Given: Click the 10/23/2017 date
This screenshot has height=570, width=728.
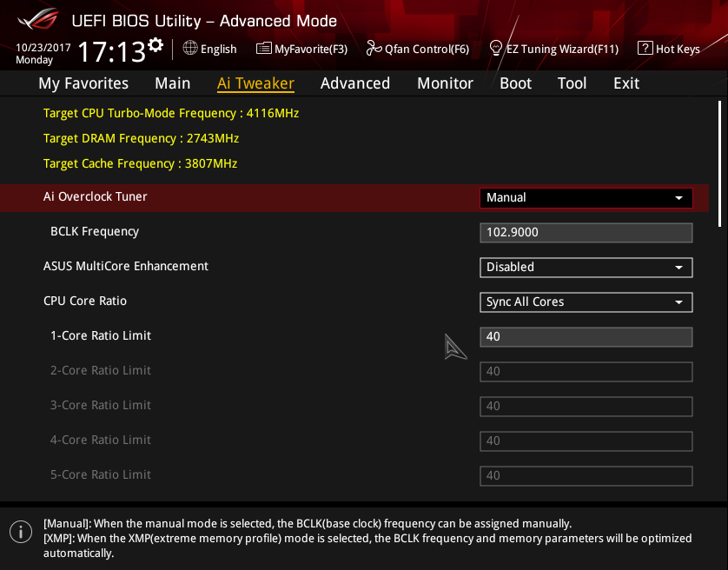Looking at the screenshot, I should coord(43,48).
